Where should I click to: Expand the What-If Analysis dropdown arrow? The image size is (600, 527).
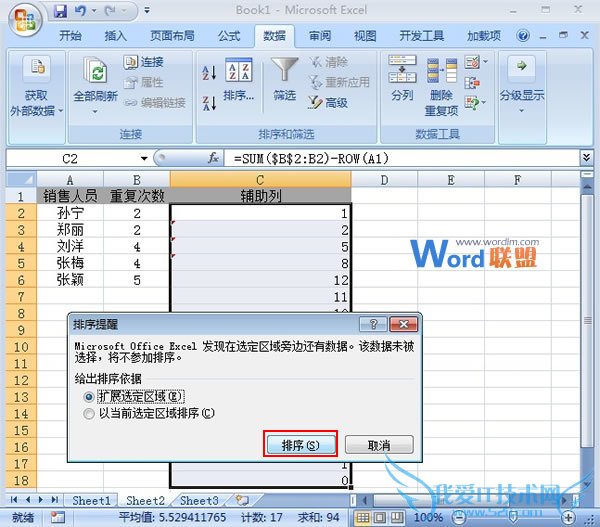tap(484, 102)
